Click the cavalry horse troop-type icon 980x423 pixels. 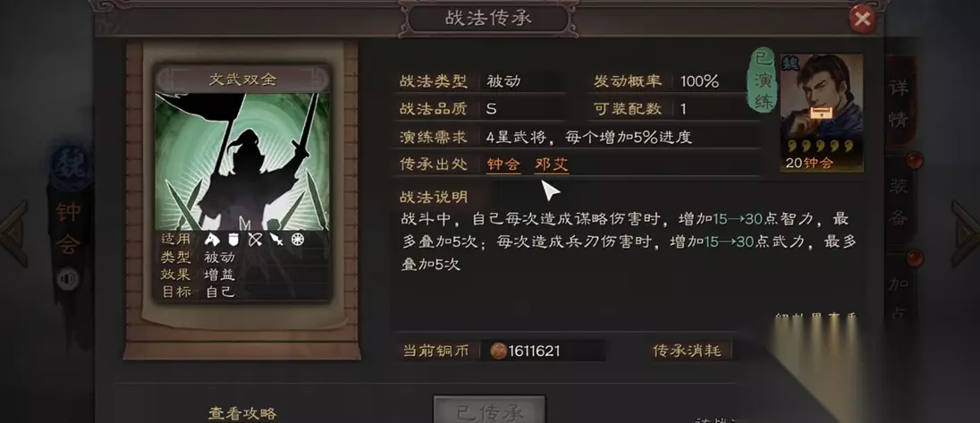[x=212, y=240]
